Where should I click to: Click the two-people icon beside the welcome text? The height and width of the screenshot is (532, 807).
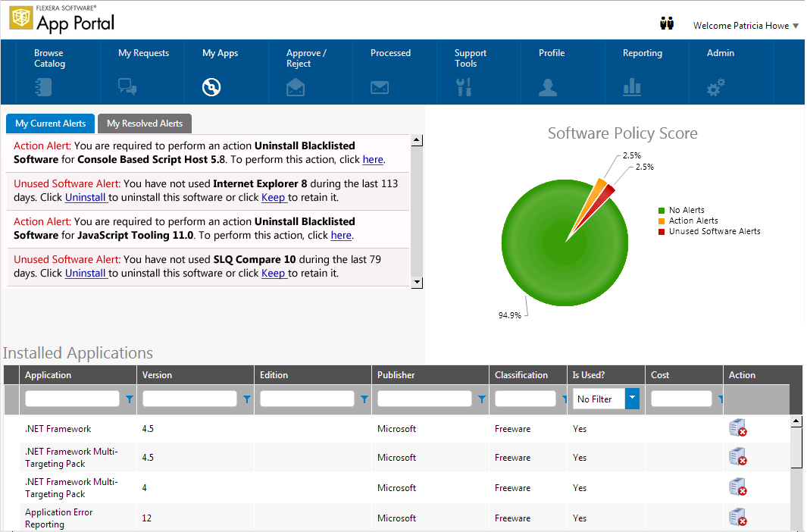[667, 23]
